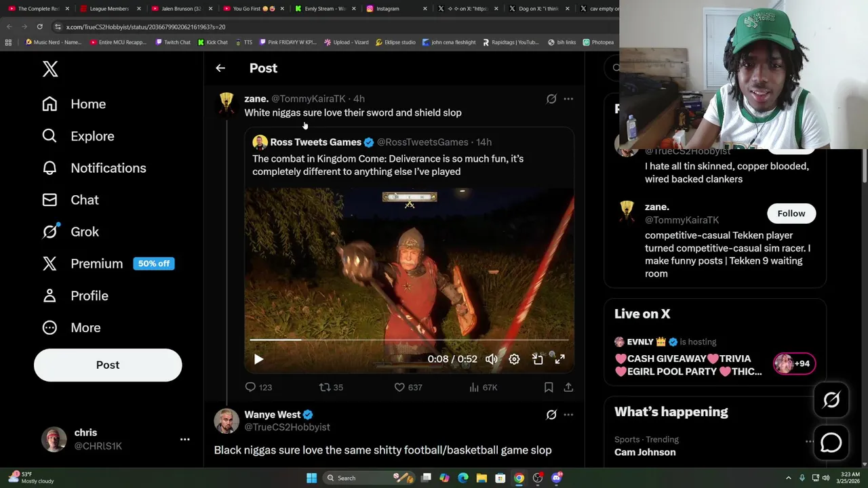
Task: Open Notifications in the sidebar
Action: (x=94, y=168)
